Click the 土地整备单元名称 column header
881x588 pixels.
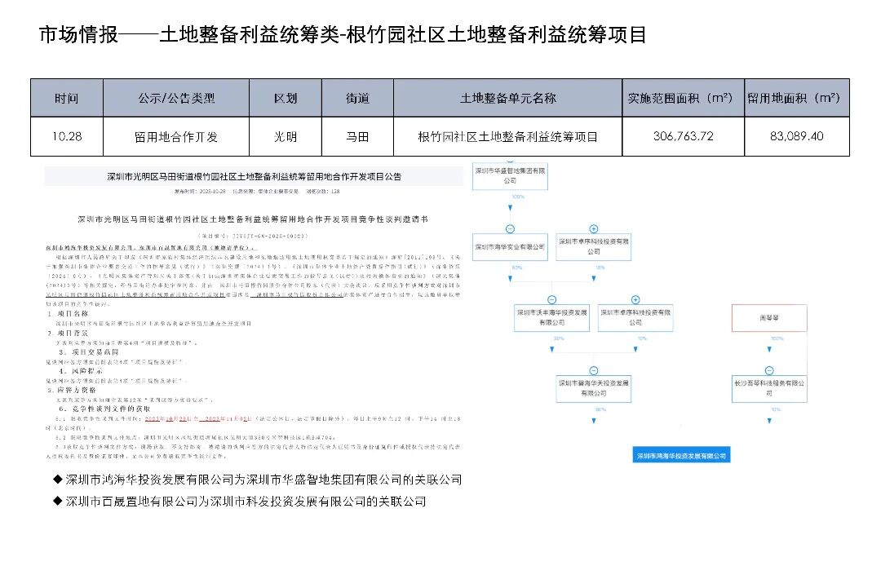pos(507,98)
